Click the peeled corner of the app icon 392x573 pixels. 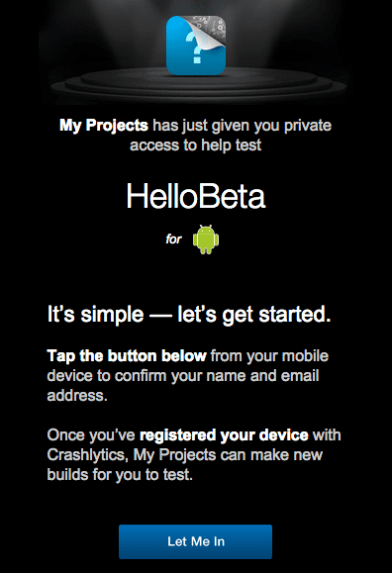pyautogui.click(x=211, y=32)
